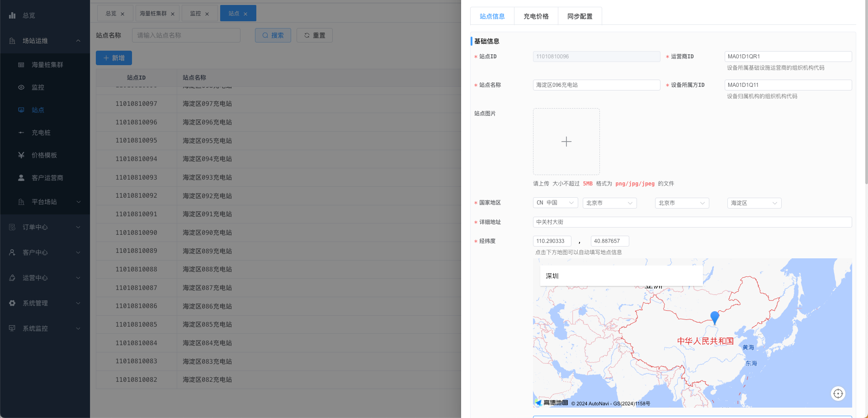The width and height of the screenshot is (868, 418).
Task: Close the 总览 tab
Action: tap(123, 14)
